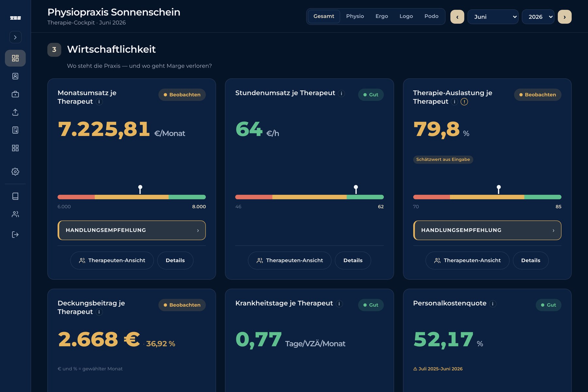This screenshot has width=588, height=392.
Task: Expand Handlungsempfehlung in Monatsumsatz card
Action: click(x=132, y=230)
